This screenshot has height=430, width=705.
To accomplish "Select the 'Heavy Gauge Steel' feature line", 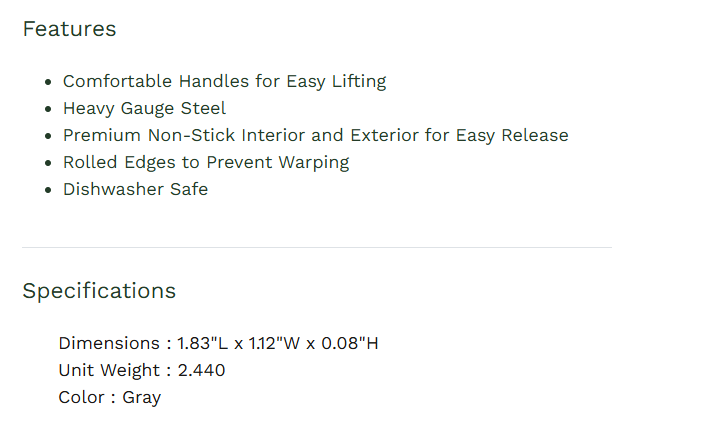I will pyautogui.click(x=144, y=108).
